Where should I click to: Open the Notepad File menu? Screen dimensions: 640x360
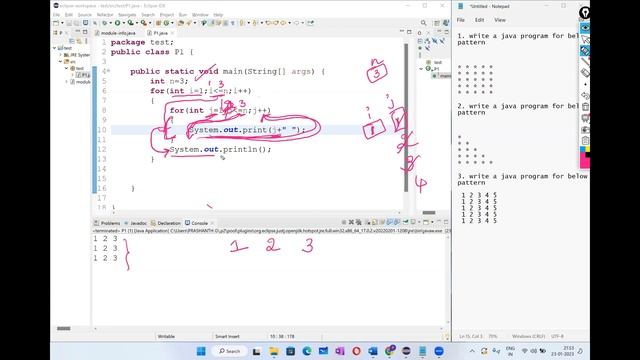pos(461,20)
